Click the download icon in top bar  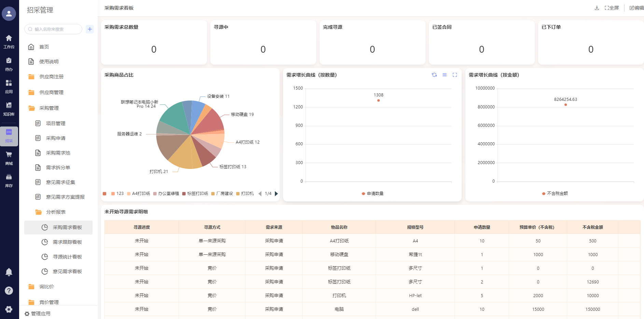pyautogui.click(x=597, y=8)
